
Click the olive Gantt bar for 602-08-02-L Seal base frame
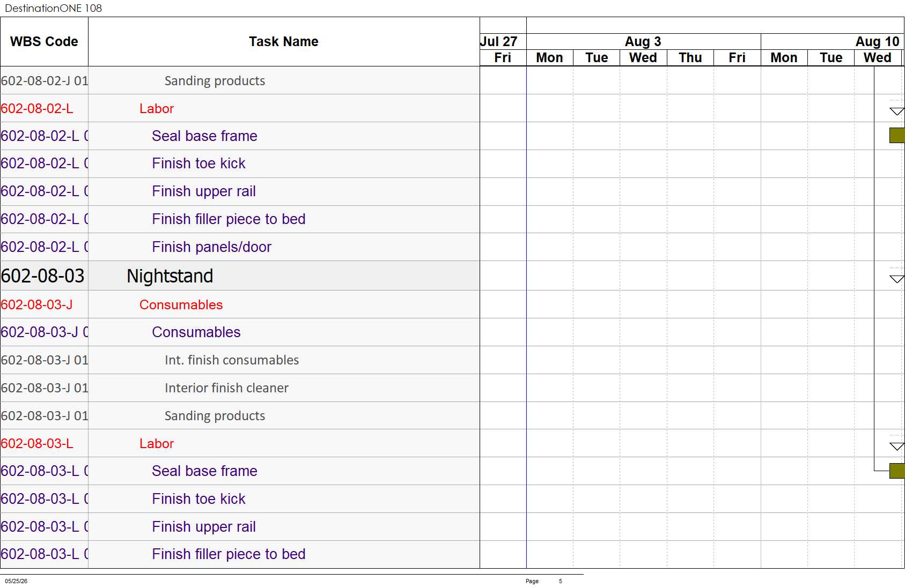[x=897, y=136]
